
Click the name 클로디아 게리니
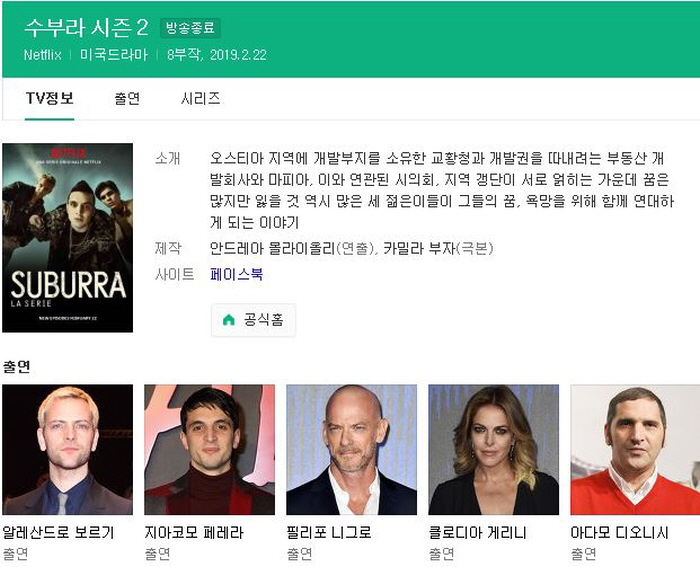pyautogui.click(x=477, y=532)
